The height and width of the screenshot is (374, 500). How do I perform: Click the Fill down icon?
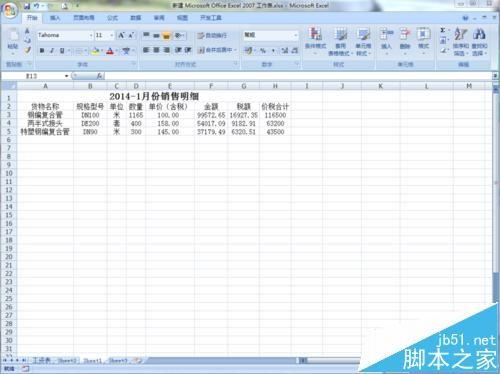pos(443,41)
